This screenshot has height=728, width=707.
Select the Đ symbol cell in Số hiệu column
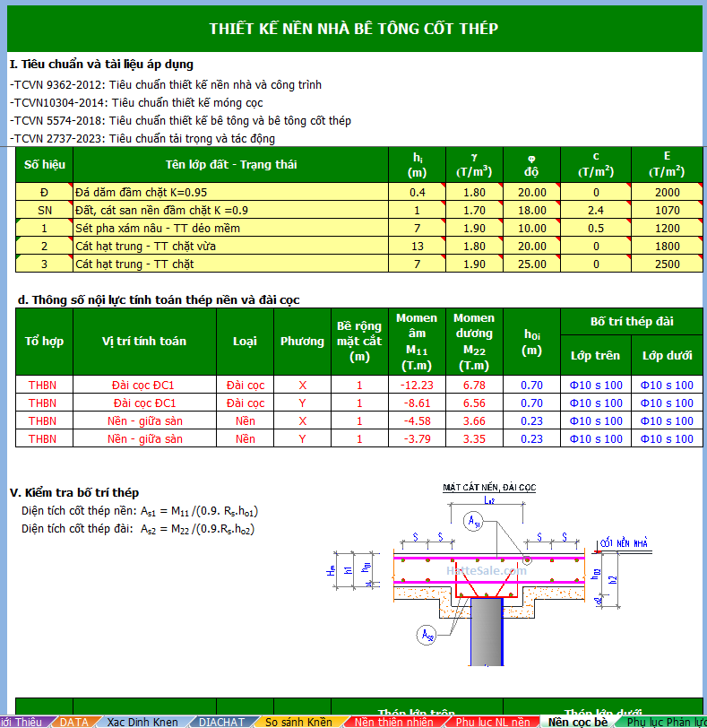click(45, 192)
